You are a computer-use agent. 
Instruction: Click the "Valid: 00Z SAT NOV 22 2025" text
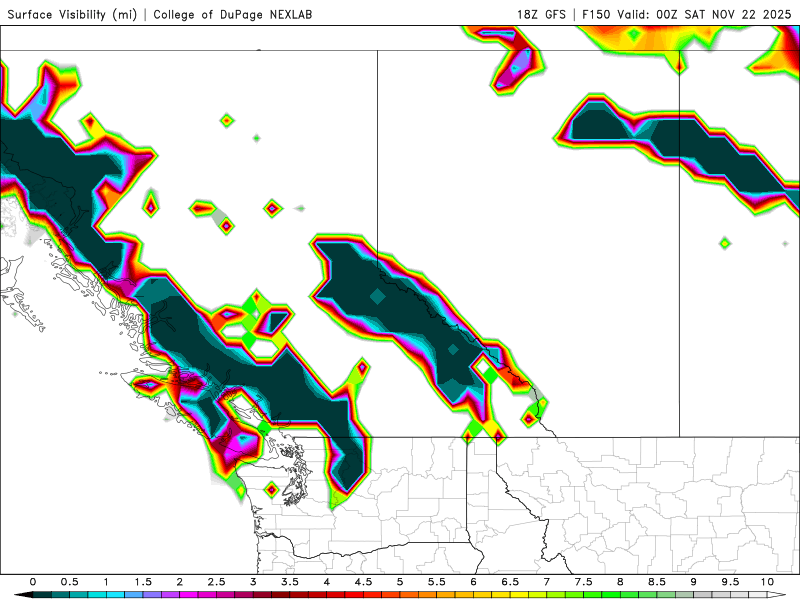click(704, 14)
